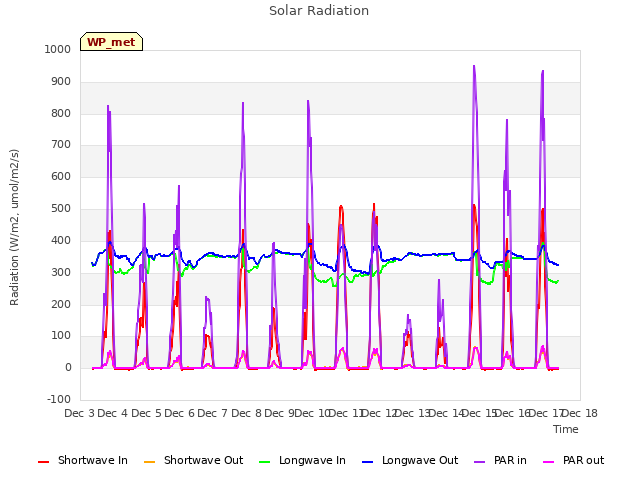Click the 100 y-axis tick label

pyautogui.click(x=61, y=336)
